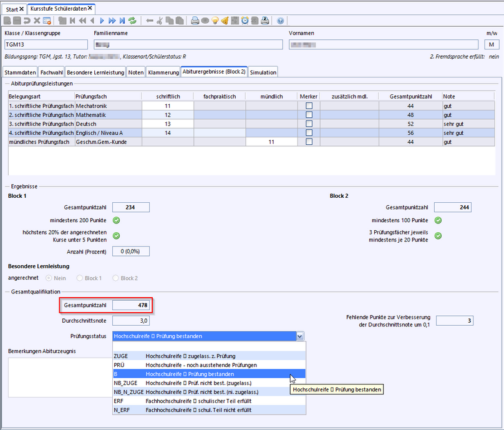Check Merker box for Gesch.m.Gem.-Kunde
Screen dimensions: 504x430
point(309,142)
